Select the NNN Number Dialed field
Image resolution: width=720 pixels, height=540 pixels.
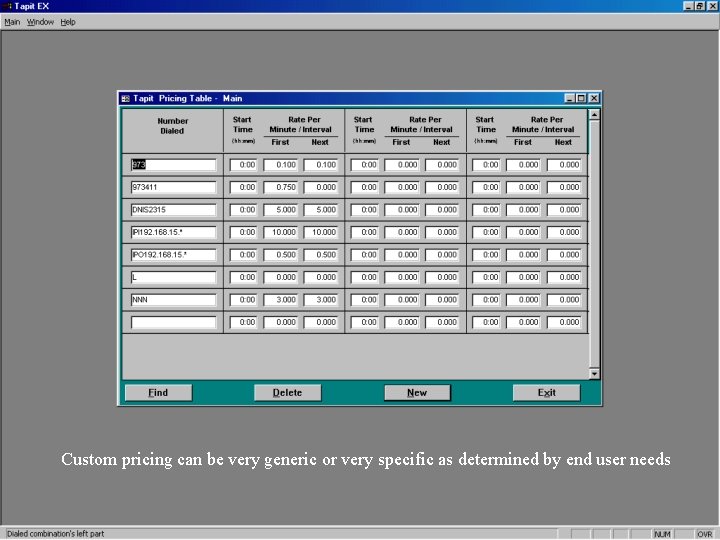[x=174, y=300]
